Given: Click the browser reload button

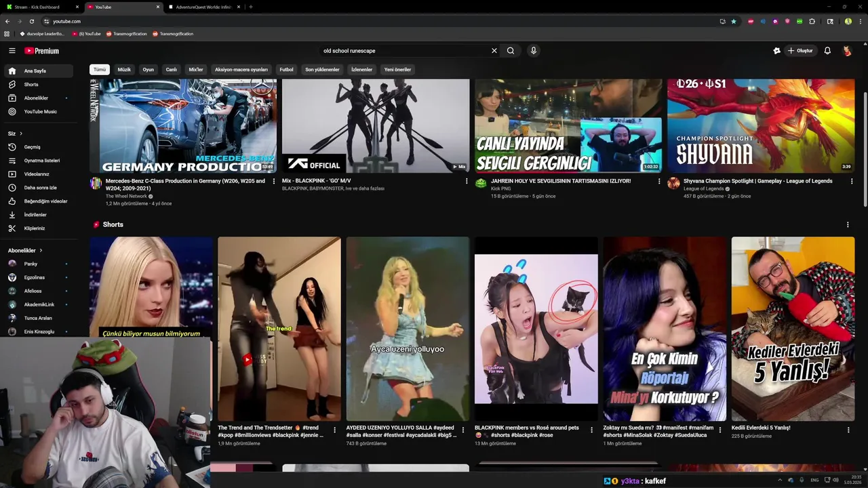Looking at the screenshot, I should coord(31,21).
